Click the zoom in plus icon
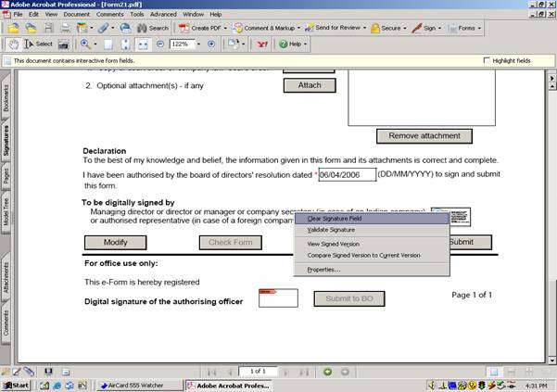Viewport: 557px width, 392px height. point(211,44)
